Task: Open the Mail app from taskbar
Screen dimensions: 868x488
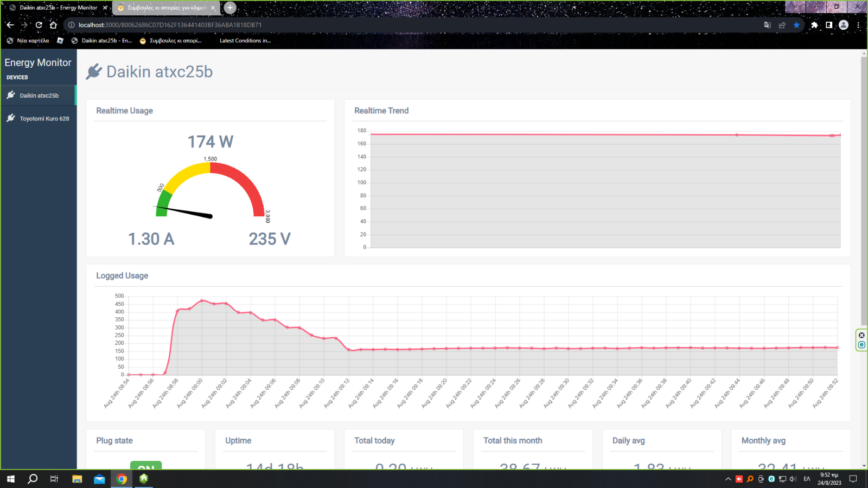Action: tap(99, 479)
